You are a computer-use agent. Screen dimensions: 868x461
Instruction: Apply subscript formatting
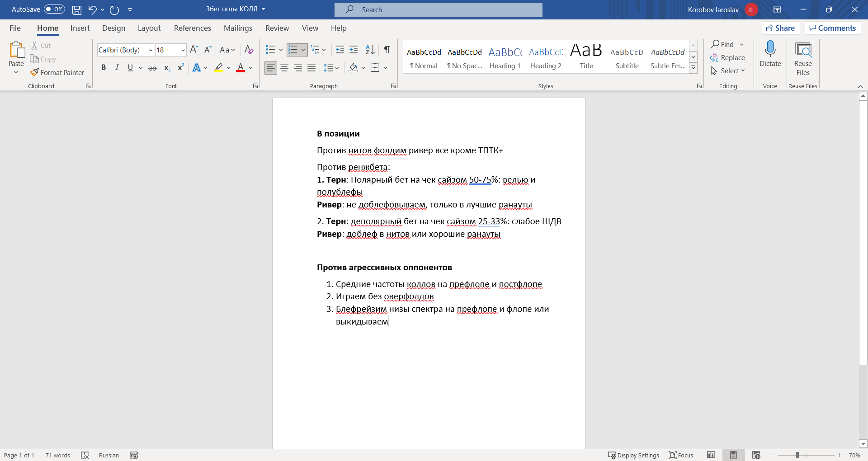[x=167, y=68]
